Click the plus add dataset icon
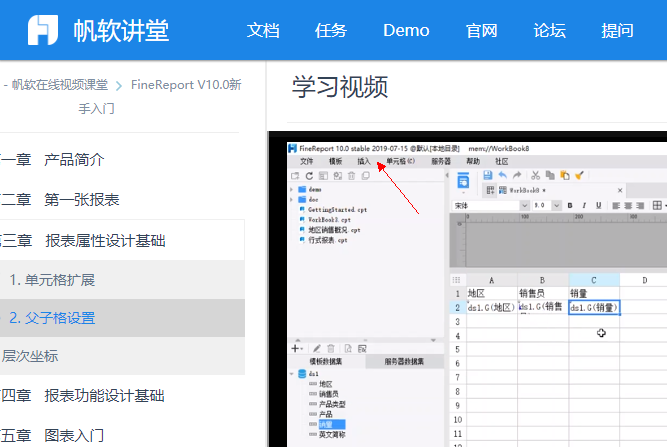The image size is (667, 447). (295, 349)
